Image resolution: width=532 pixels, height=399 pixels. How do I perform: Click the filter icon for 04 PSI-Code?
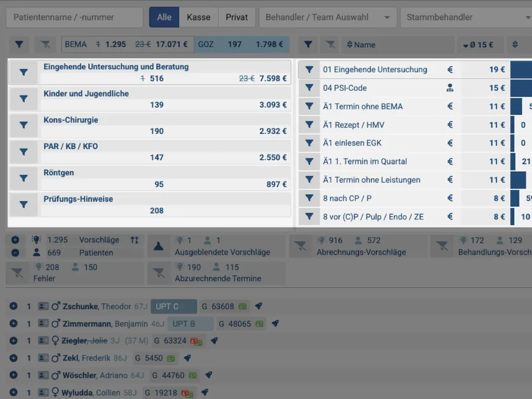click(x=309, y=88)
